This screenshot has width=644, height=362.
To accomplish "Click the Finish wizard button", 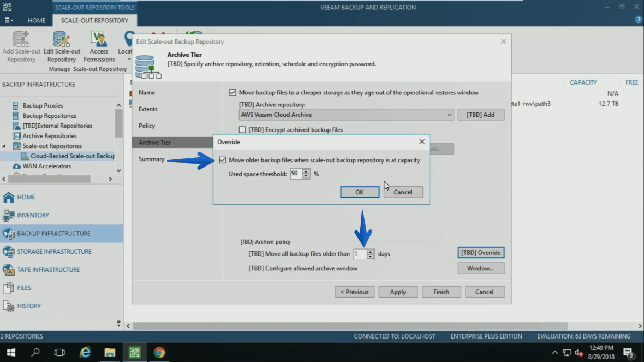I will click(441, 292).
